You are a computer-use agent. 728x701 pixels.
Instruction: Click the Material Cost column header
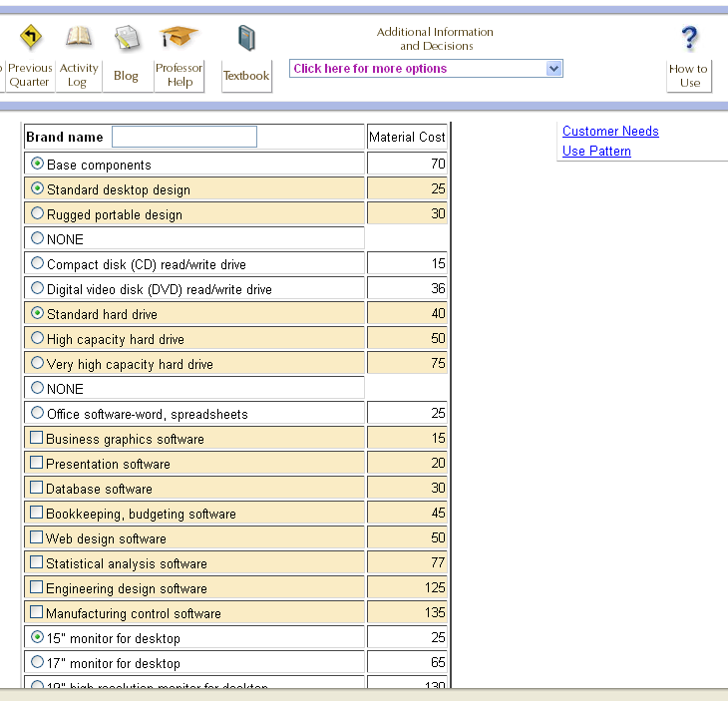(407, 137)
